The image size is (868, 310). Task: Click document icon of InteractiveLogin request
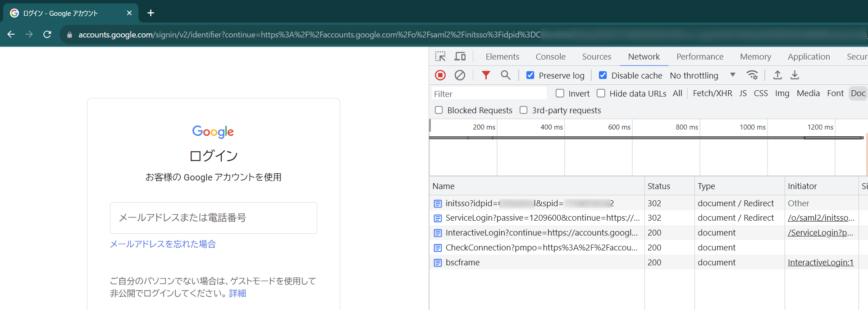438,233
